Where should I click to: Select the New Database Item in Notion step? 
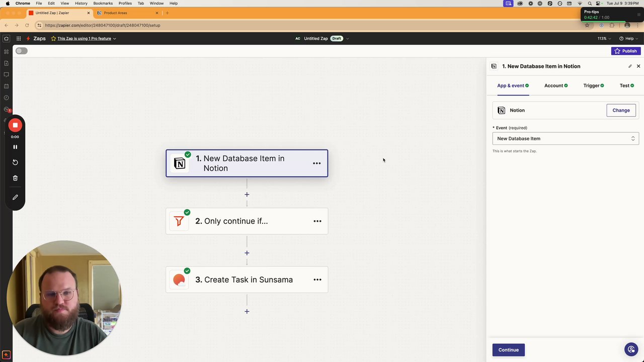coord(247,163)
